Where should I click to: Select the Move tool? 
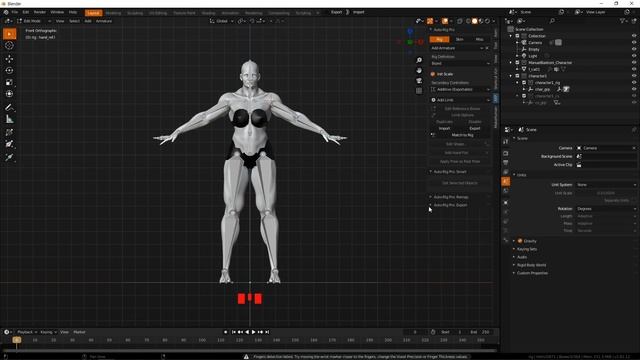[9, 59]
